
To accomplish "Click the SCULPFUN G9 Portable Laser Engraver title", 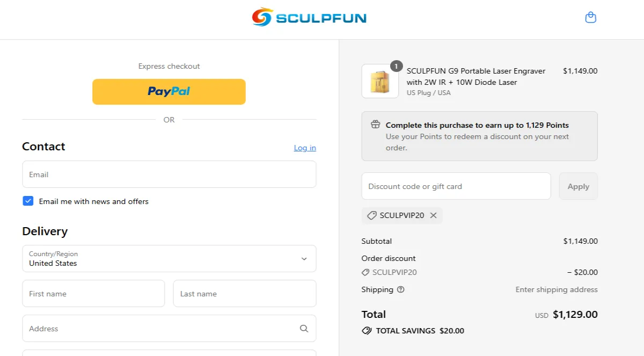I will [476, 76].
